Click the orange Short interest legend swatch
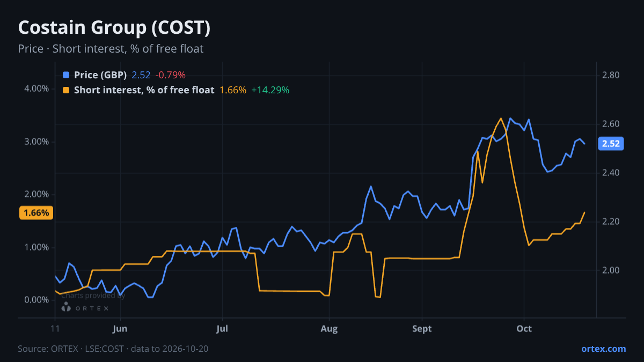The width and height of the screenshot is (644, 362). (x=66, y=90)
